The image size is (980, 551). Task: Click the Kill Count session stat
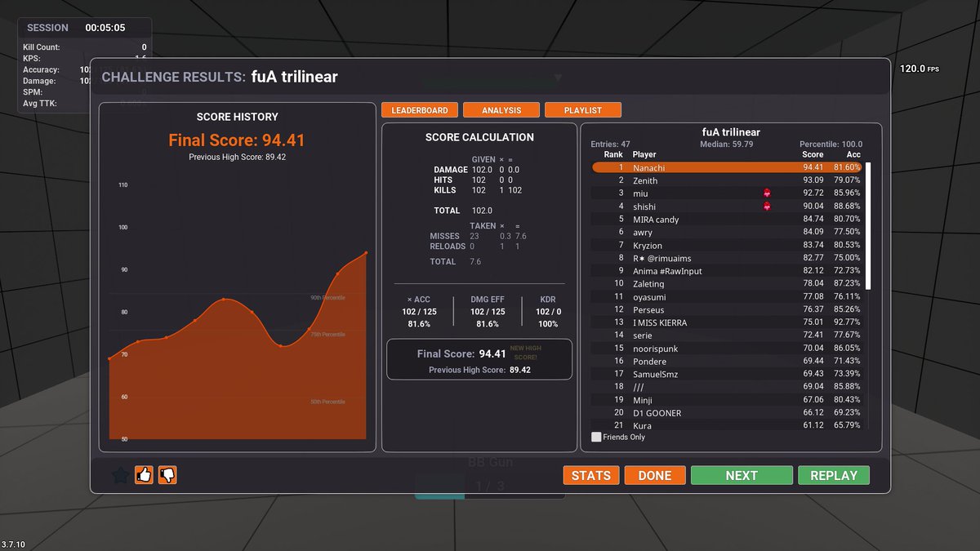click(x=85, y=48)
